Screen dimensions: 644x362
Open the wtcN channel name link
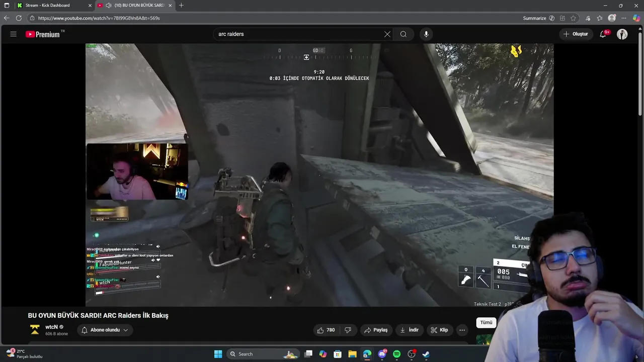click(51, 327)
